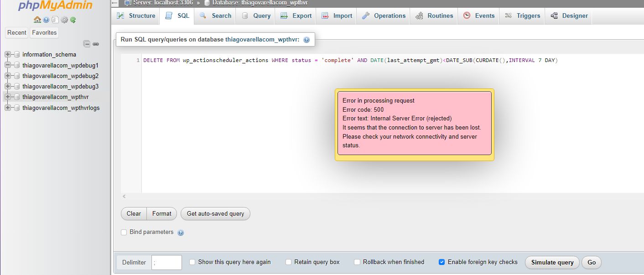Check Show this query here again
This screenshot has width=644, height=275.
(192, 262)
